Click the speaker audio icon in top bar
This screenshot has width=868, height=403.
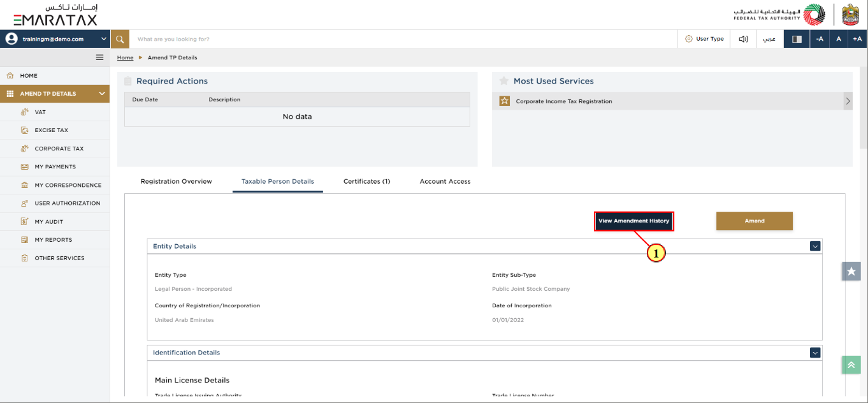[743, 39]
